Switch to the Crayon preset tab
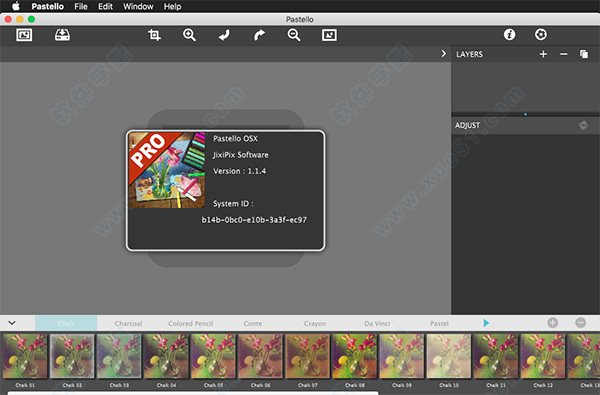Screen dimensions: 600x395 point(315,323)
